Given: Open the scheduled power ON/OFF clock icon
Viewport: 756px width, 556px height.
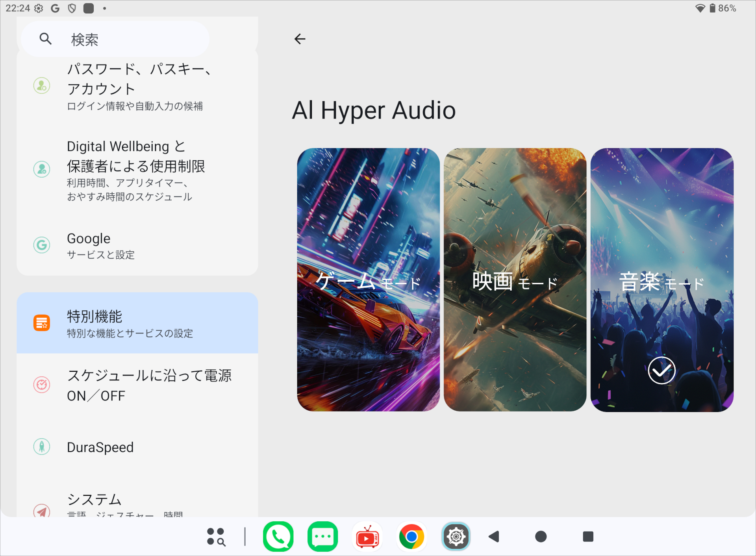Looking at the screenshot, I should tap(41, 385).
